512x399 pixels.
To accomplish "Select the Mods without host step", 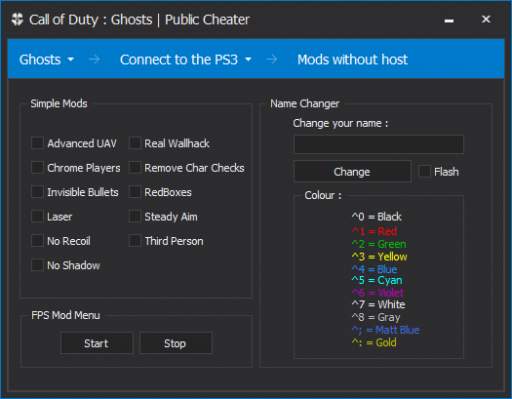I will click(352, 60).
